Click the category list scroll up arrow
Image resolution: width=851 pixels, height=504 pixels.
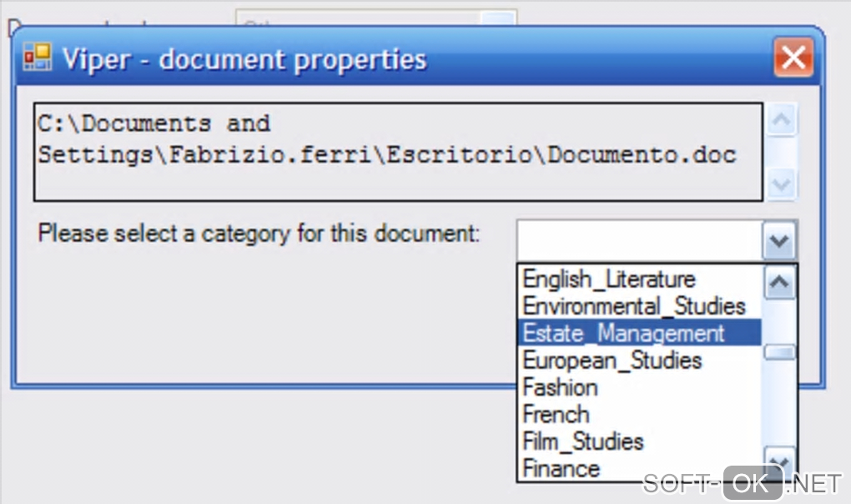(x=780, y=282)
